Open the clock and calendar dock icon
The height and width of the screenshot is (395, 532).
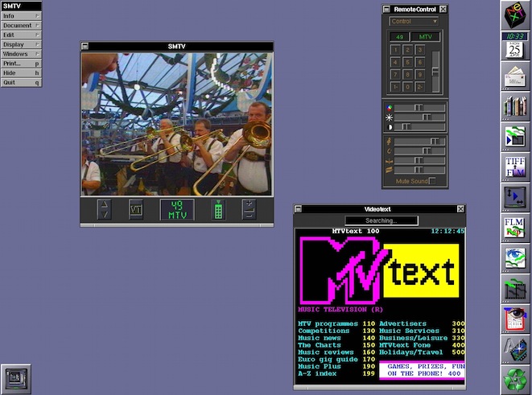515,45
